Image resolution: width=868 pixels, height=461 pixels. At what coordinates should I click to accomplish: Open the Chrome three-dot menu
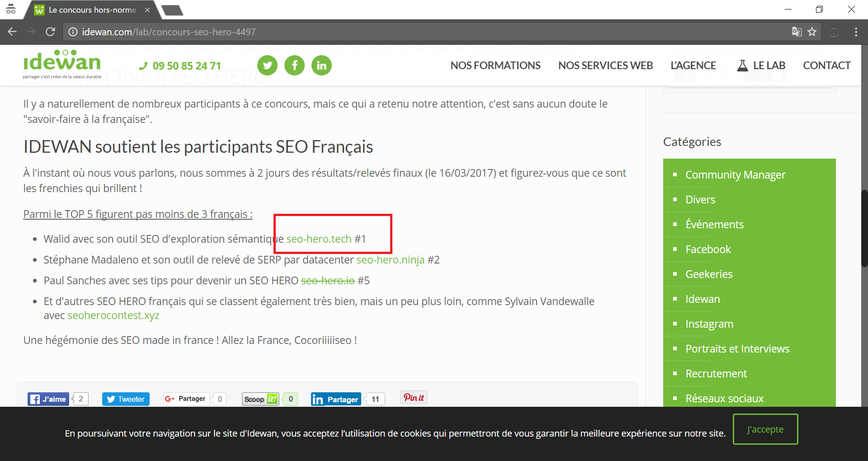pyautogui.click(x=856, y=32)
